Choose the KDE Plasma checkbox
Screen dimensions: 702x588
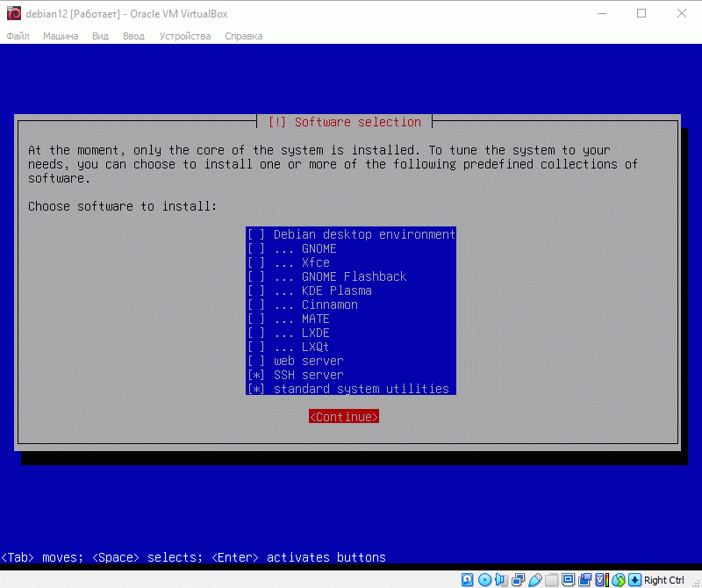pos(351,290)
